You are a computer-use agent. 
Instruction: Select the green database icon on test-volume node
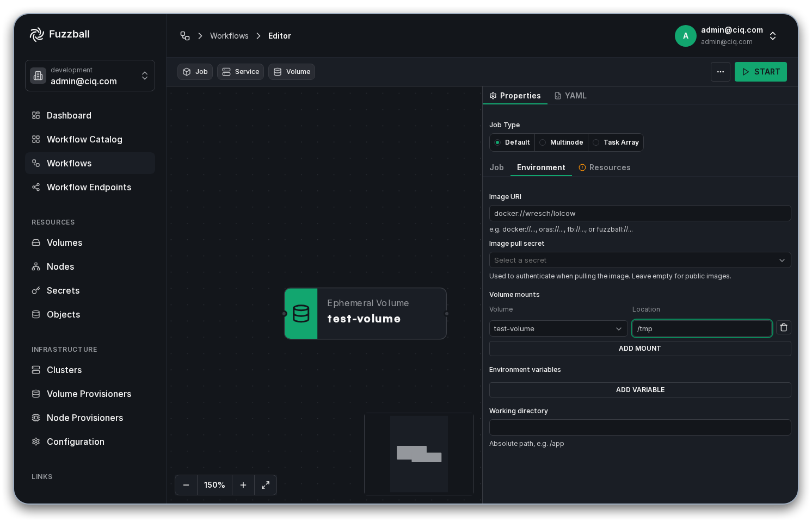301,314
